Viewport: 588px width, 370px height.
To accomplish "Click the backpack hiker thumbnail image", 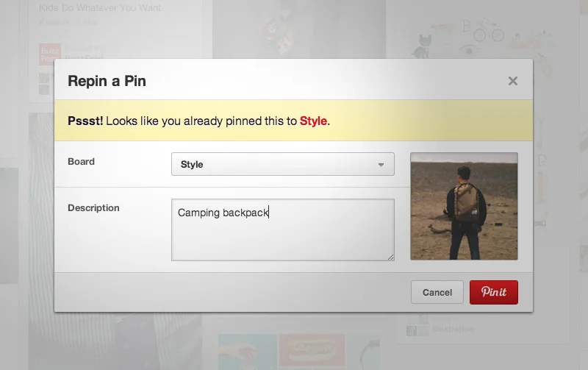I will 464,206.
